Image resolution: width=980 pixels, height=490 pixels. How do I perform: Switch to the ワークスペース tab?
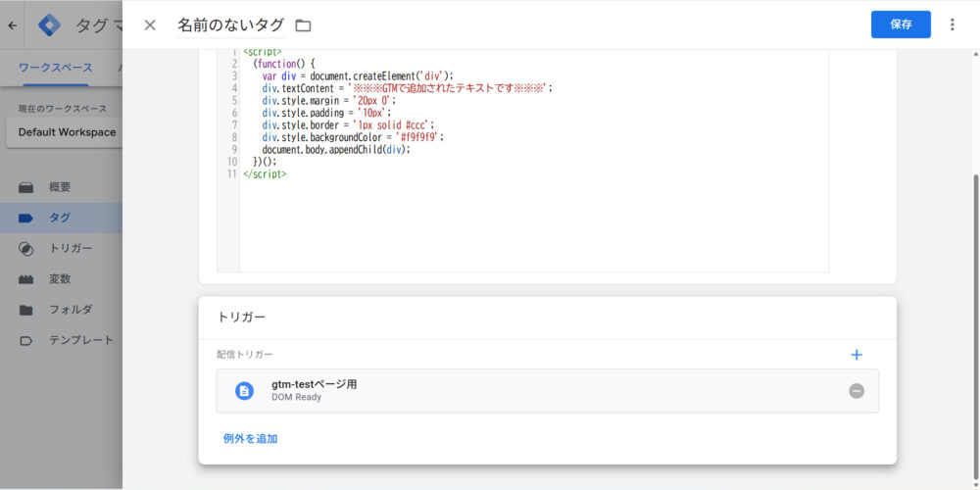click(55, 68)
